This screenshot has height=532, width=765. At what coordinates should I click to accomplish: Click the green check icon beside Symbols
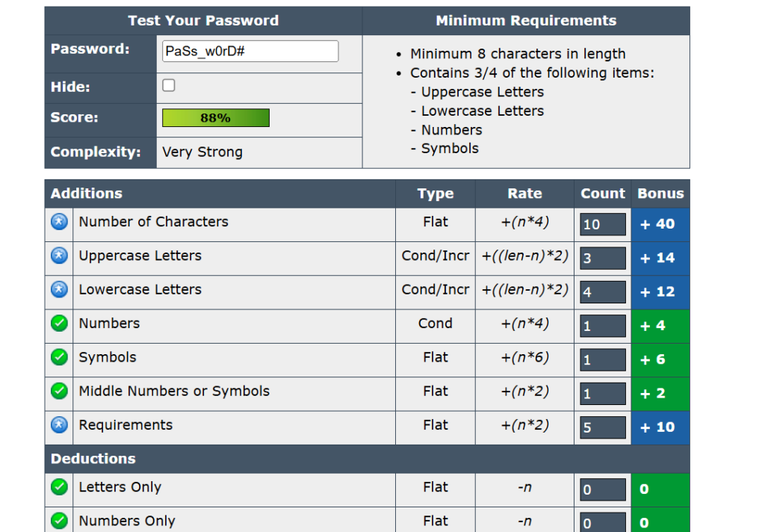[x=59, y=357]
